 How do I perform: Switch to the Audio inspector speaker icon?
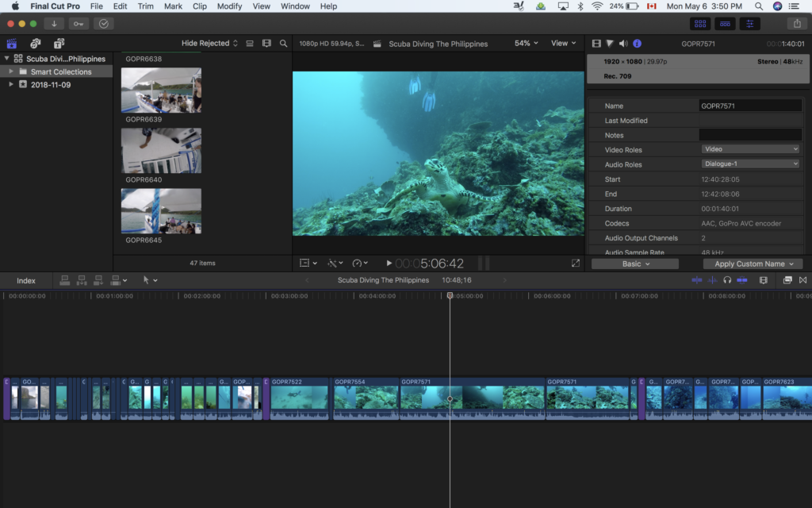622,44
